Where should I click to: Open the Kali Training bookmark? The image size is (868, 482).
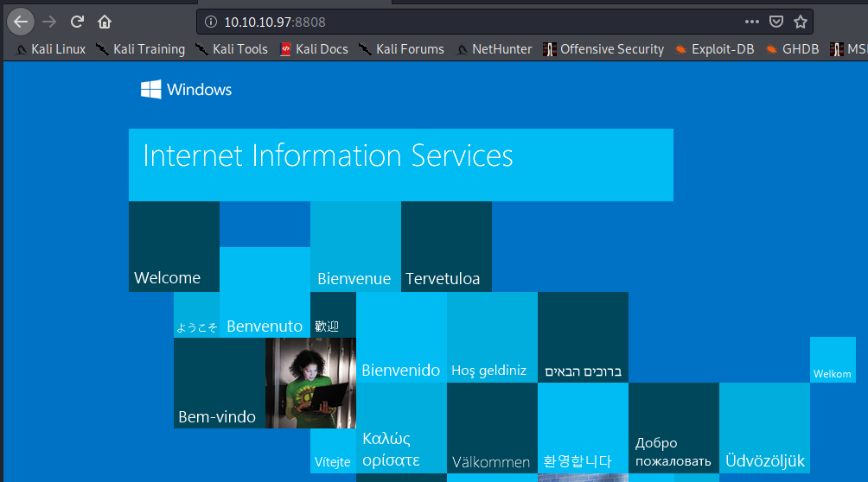(x=140, y=49)
